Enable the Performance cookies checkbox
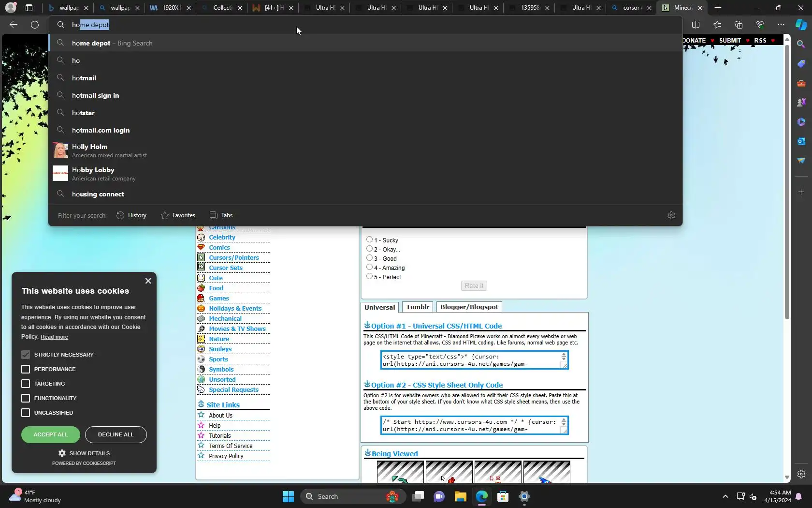 click(x=26, y=369)
